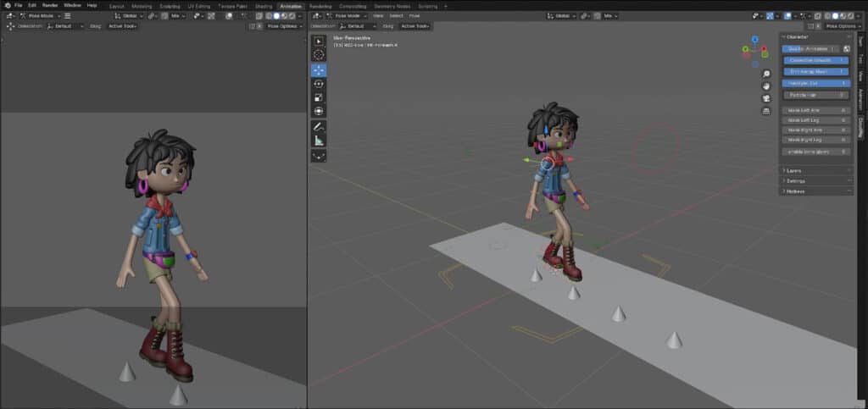868x409 pixels.
Task: Toggle Mask Left Leg option
Action: (x=816, y=120)
